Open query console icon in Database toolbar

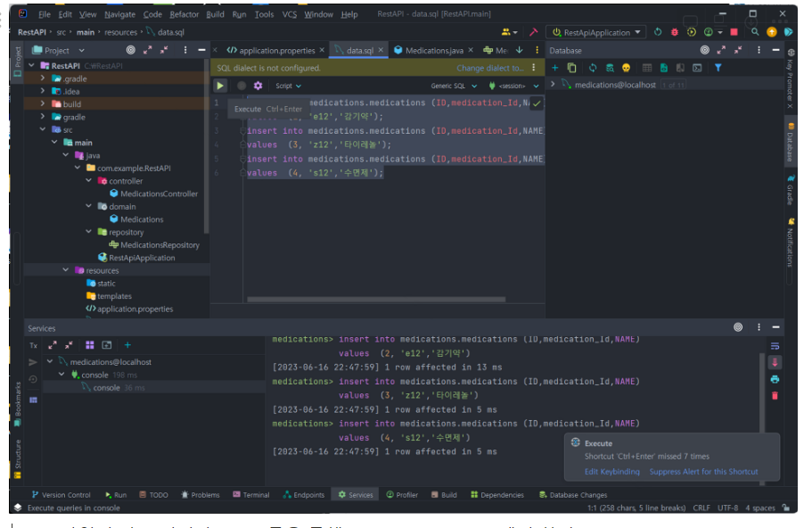coord(697,68)
